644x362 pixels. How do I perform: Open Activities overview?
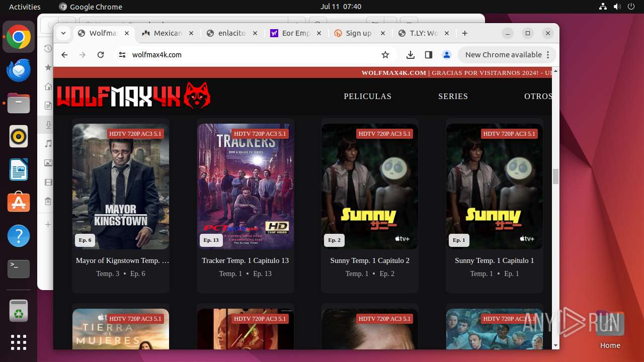point(25,7)
